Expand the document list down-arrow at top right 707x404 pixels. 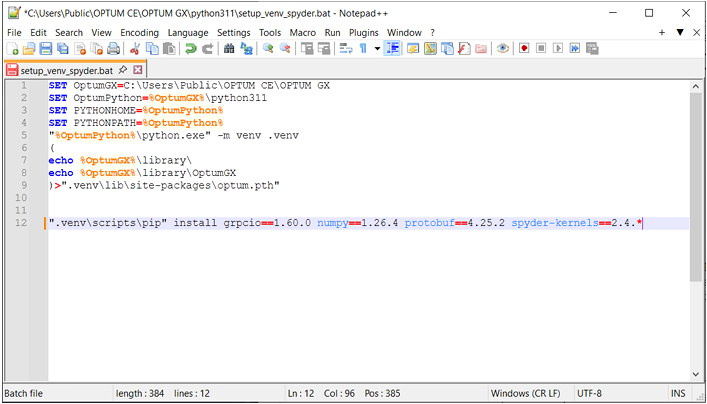click(x=680, y=32)
